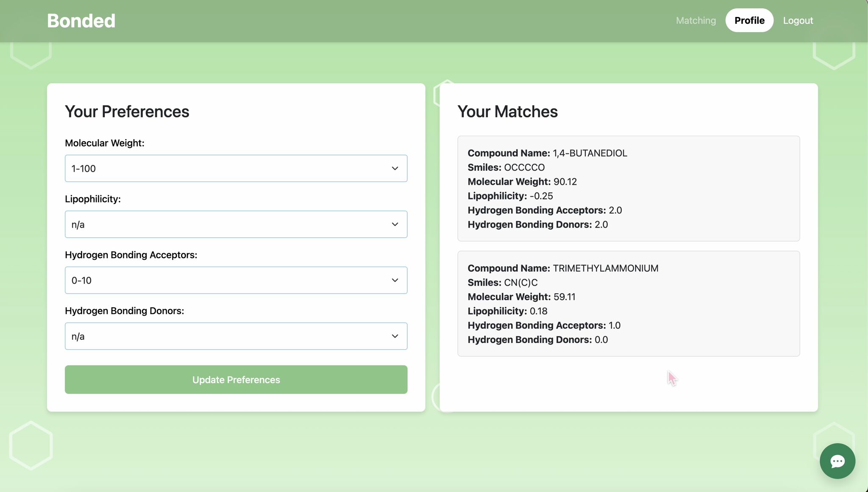Select the 1,4-BUTANEDIOL compound name
The image size is (868, 492).
590,153
